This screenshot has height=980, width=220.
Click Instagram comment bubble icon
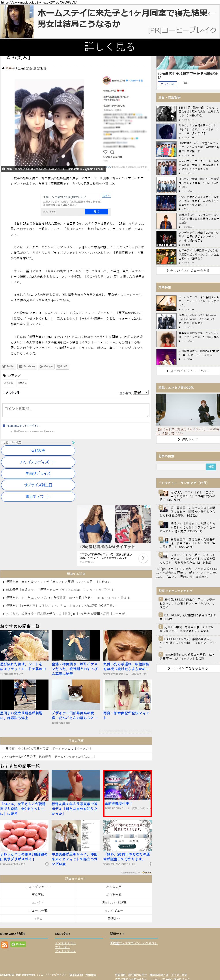(112, 152)
